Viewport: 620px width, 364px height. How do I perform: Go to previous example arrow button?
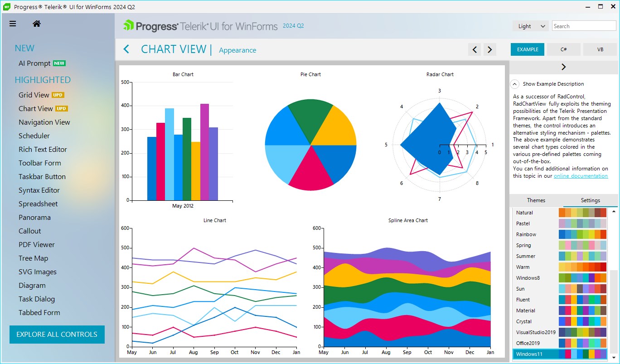pos(475,49)
